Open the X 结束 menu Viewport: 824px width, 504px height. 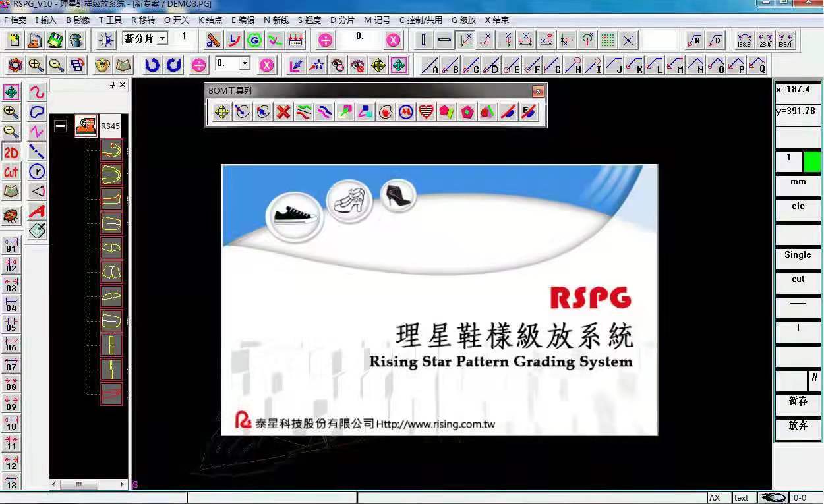click(x=497, y=20)
